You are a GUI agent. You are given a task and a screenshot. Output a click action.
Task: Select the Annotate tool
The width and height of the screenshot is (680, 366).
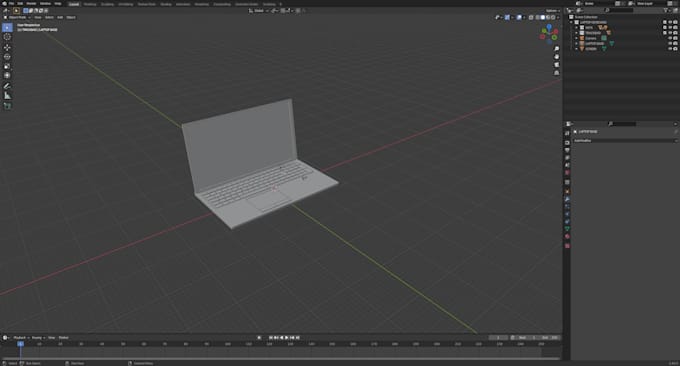[x=7, y=86]
